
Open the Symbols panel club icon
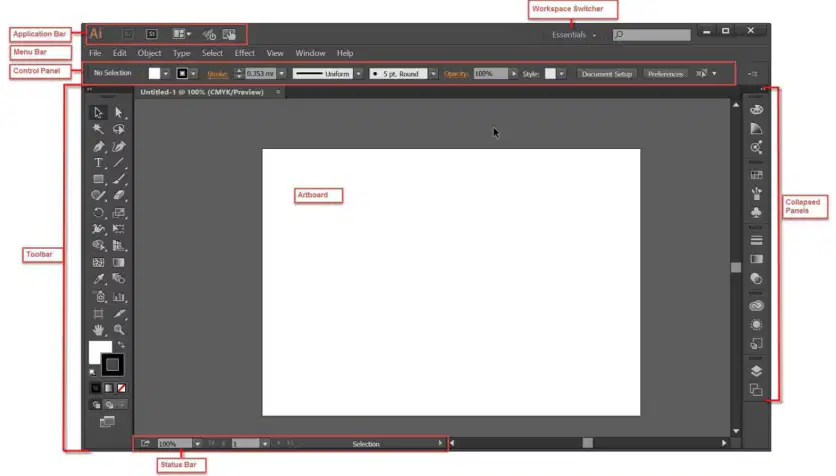tap(756, 212)
